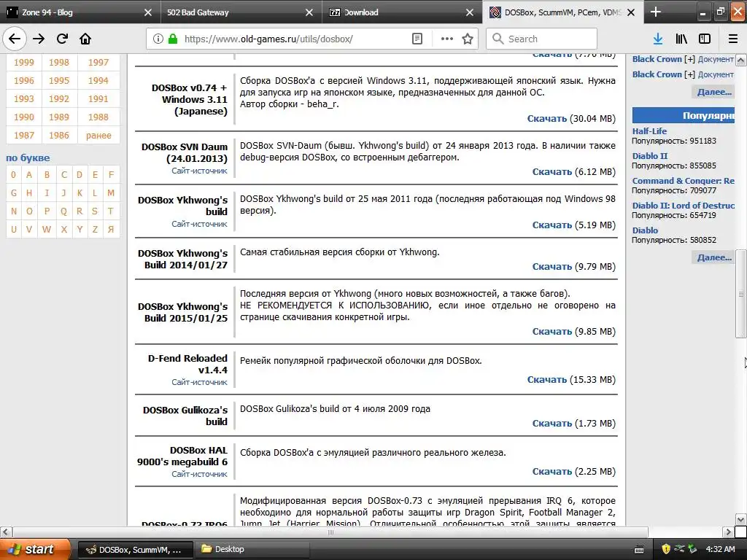Screen dimensions: 747x560
Task: Open source site link for DOSBox SVN Daum
Action: click(199, 171)
